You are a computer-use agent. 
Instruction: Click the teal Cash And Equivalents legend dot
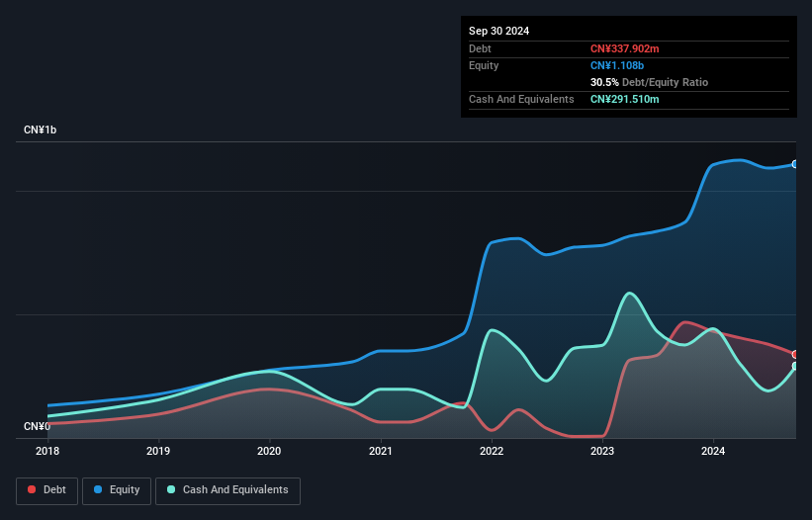171,489
